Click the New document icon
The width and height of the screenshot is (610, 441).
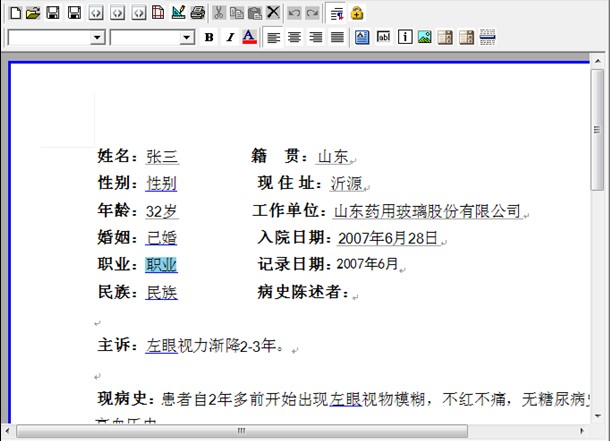click(x=14, y=13)
